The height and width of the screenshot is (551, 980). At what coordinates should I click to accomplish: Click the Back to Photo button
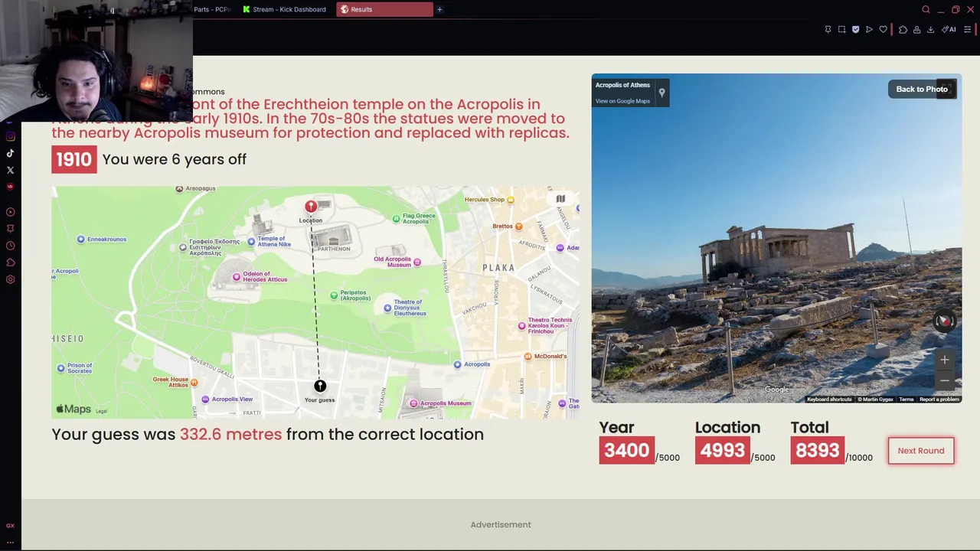point(922,90)
